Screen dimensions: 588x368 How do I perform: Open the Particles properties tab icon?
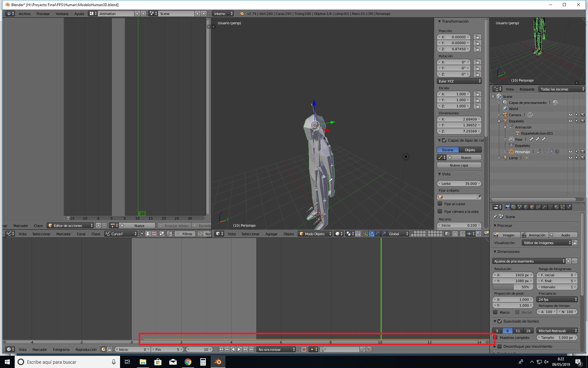[x=563, y=207]
